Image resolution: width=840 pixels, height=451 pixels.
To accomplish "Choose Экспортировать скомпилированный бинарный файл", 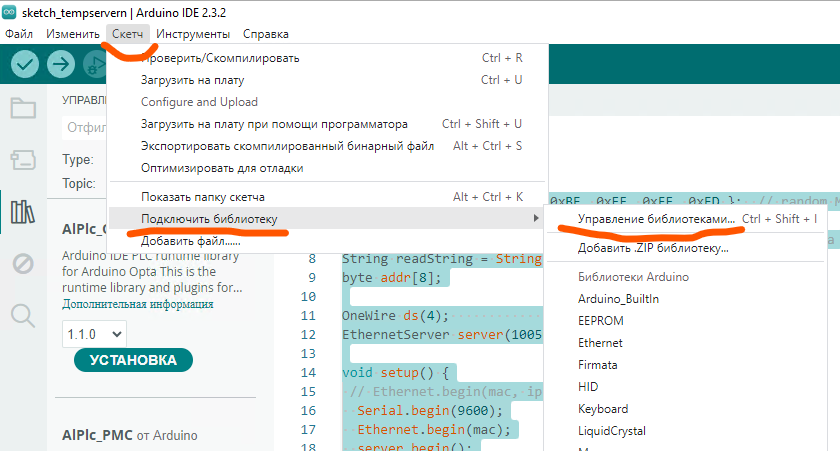I will tap(327, 146).
